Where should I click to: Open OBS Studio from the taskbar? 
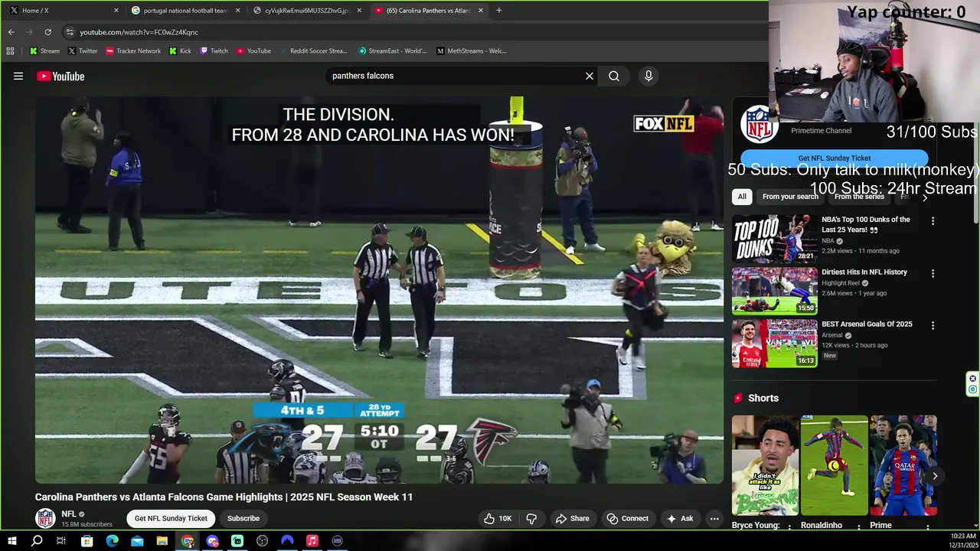[263, 541]
